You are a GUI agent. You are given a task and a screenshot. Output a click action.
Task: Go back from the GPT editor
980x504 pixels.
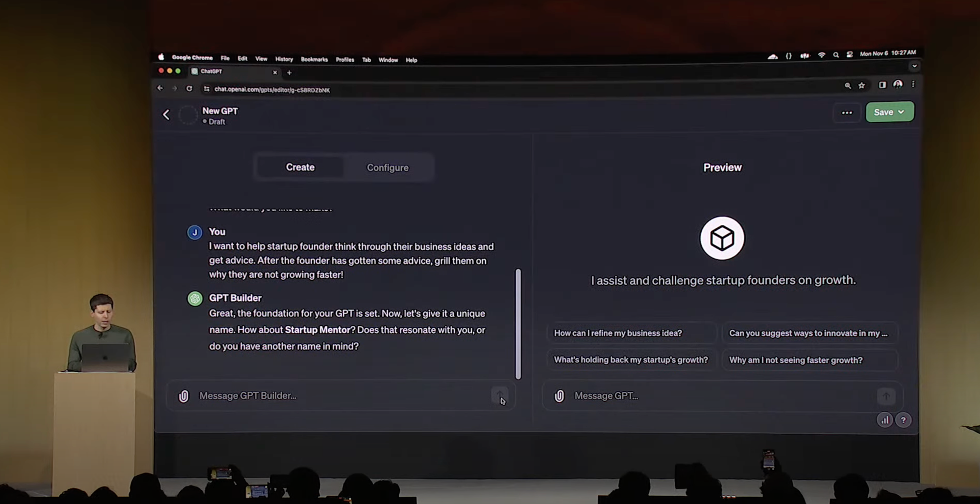pyautogui.click(x=166, y=115)
